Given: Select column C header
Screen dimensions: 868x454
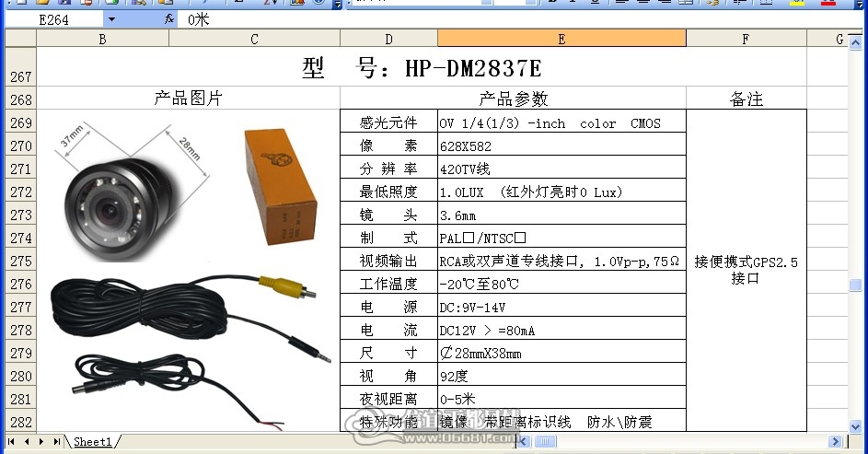Looking at the screenshot, I should click(x=254, y=39).
